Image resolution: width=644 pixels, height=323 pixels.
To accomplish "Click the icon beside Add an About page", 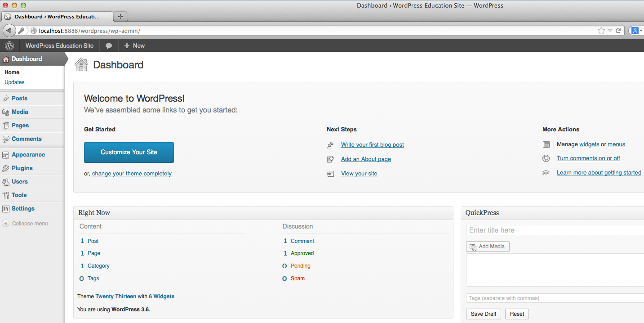I will (x=331, y=159).
